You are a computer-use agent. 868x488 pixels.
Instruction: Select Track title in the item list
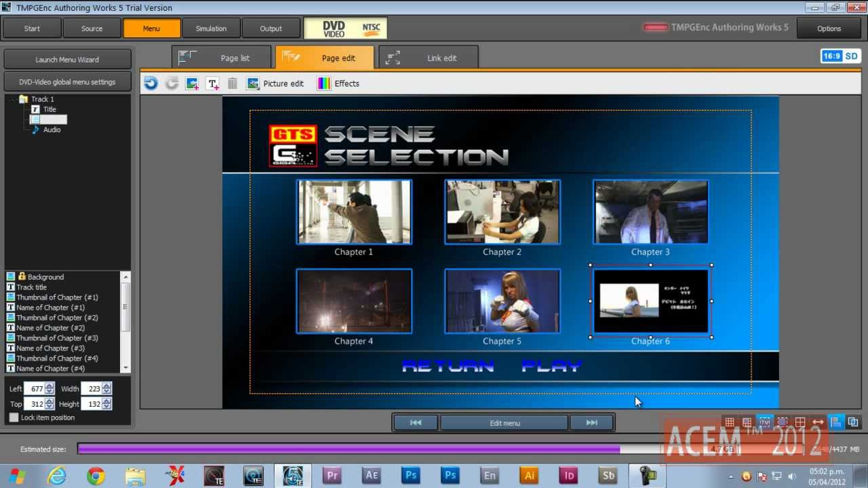click(x=32, y=287)
